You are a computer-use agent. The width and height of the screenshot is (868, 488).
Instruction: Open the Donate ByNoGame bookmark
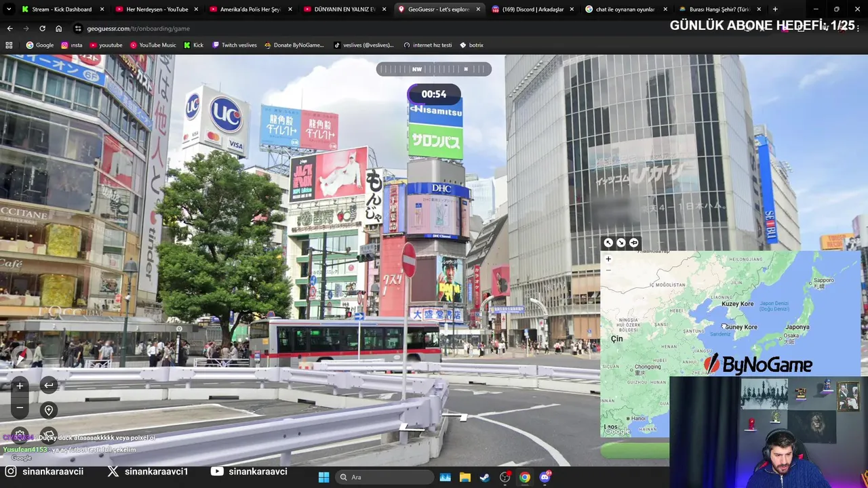pos(294,45)
